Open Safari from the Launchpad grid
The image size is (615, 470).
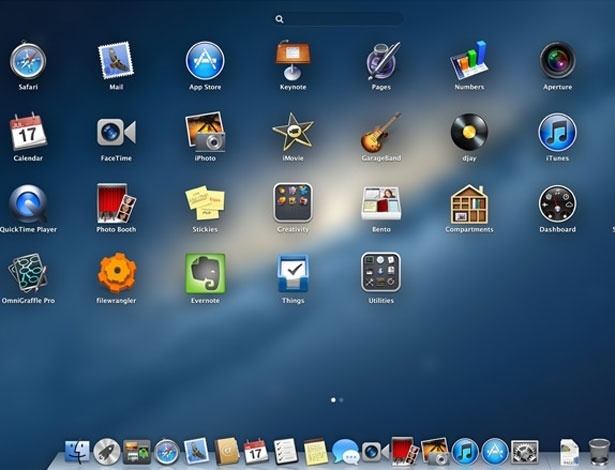28,61
